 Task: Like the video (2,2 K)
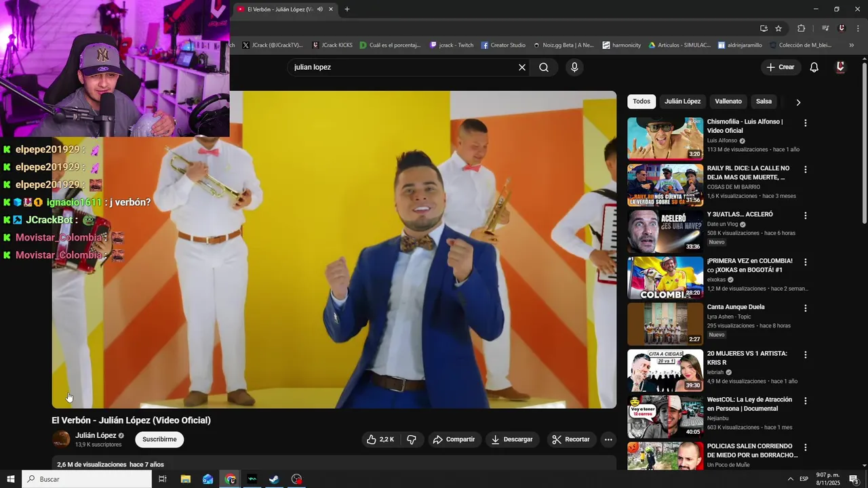380,439
